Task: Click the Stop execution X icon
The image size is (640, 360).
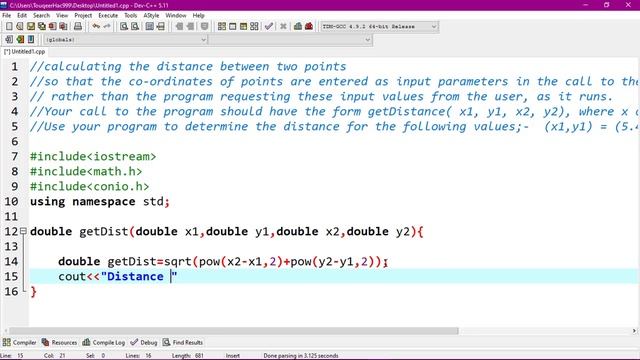Action: [x=283, y=27]
